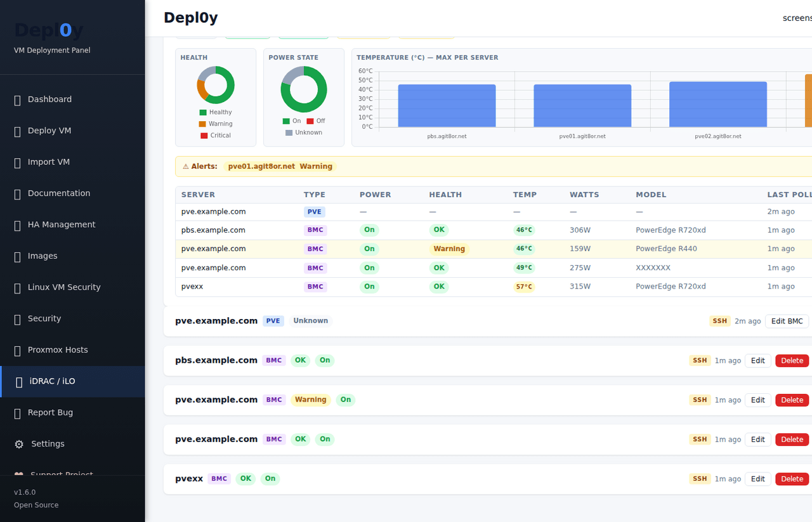This screenshot has width=812, height=522.
Task: Click the MODEL column header
Action: 651,195
